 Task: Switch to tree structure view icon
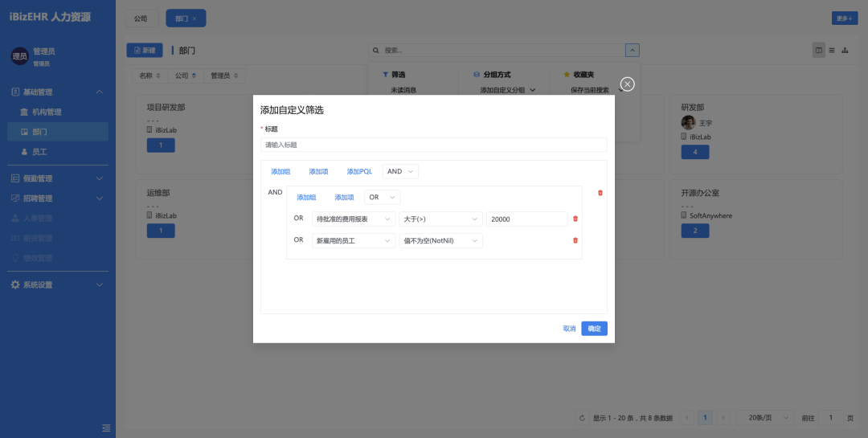[845, 51]
